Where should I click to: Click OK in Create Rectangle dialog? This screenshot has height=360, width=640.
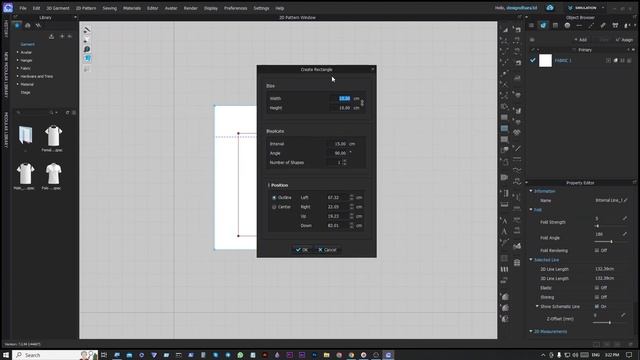tap(302, 250)
